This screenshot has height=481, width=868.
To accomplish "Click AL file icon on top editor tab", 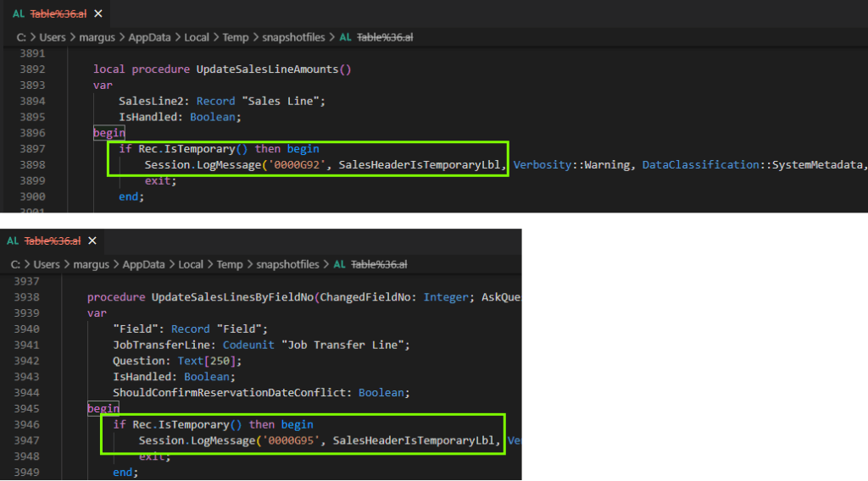I will [x=19, y=12].
